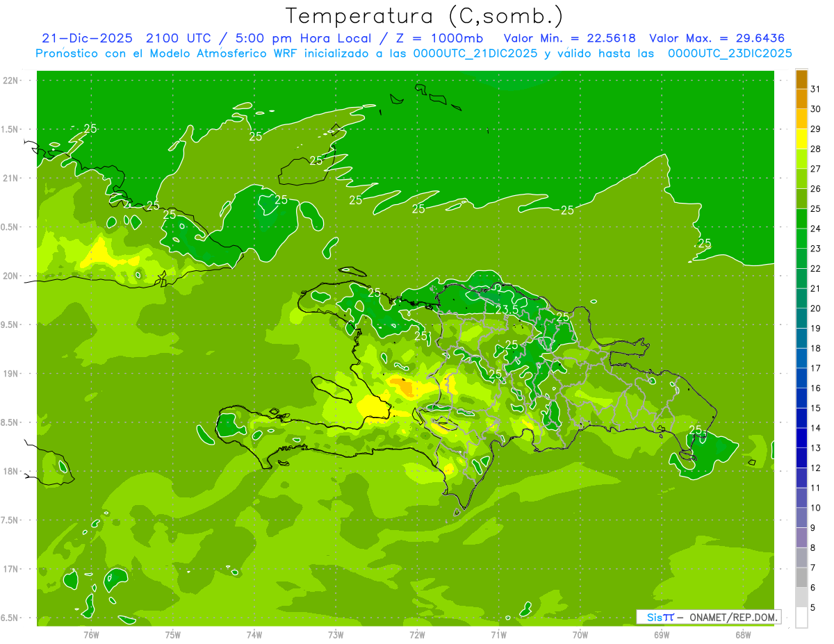Click the "17N" latitude label
Image resolution: width=834 pixels, height=644 pixels.
tap(10, 569)
